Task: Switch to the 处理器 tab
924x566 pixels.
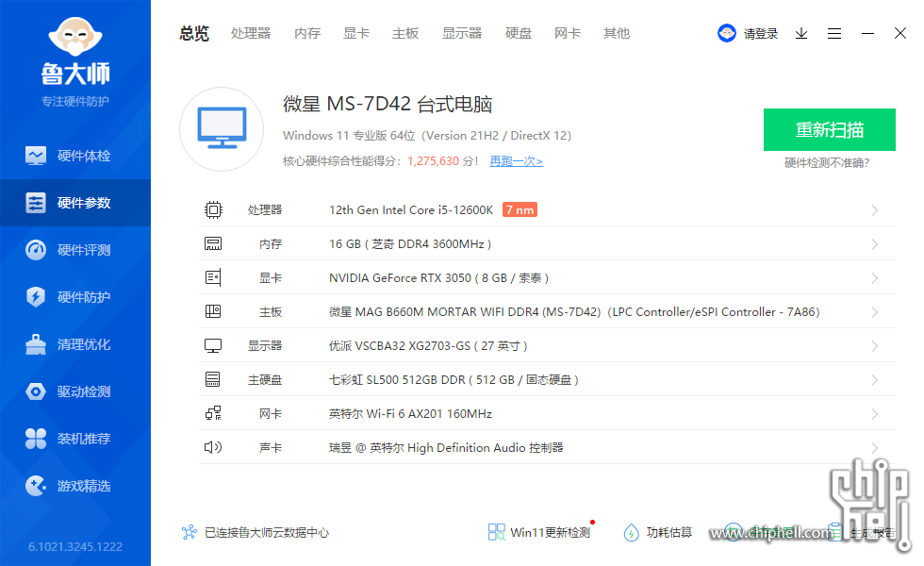Action: click(x=251, y=34)
